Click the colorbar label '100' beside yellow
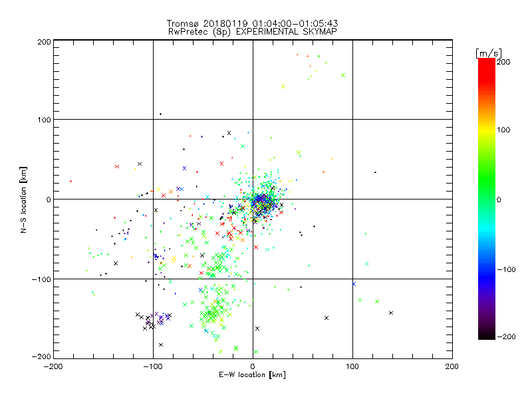532x399 pixels. point(503,130)
